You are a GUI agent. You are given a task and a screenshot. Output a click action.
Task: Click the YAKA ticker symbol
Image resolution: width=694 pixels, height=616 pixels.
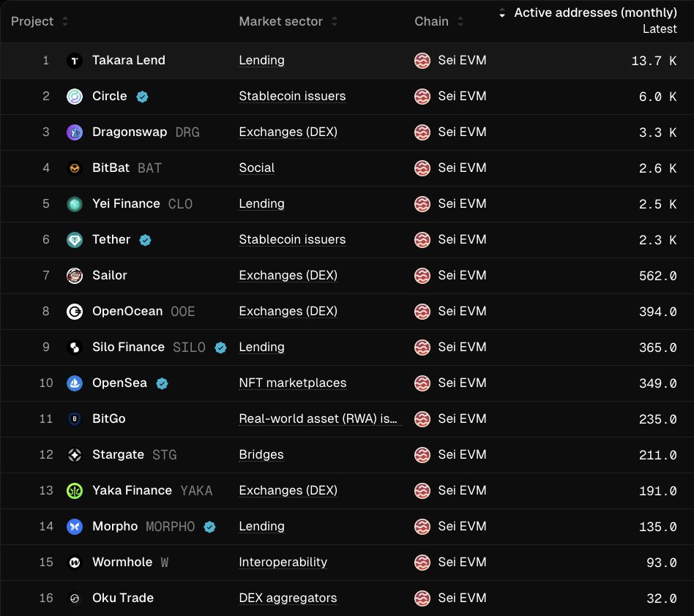196,490
